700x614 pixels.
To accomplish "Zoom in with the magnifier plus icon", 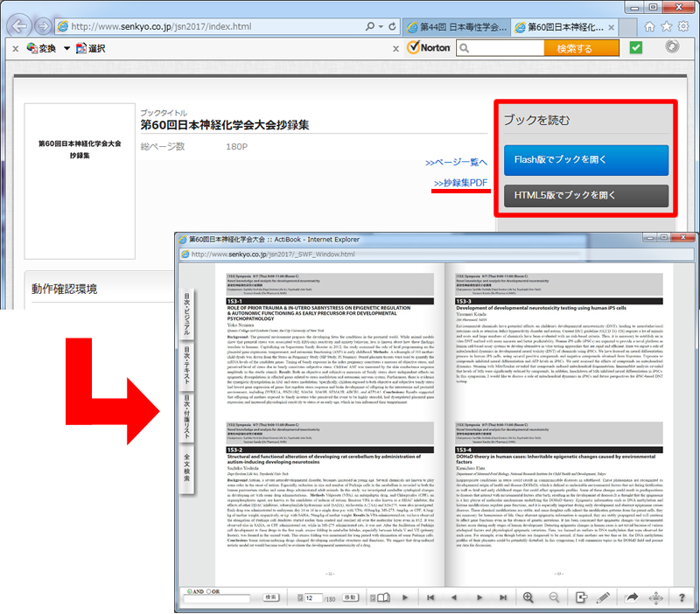I will click(x=528, y=597).
